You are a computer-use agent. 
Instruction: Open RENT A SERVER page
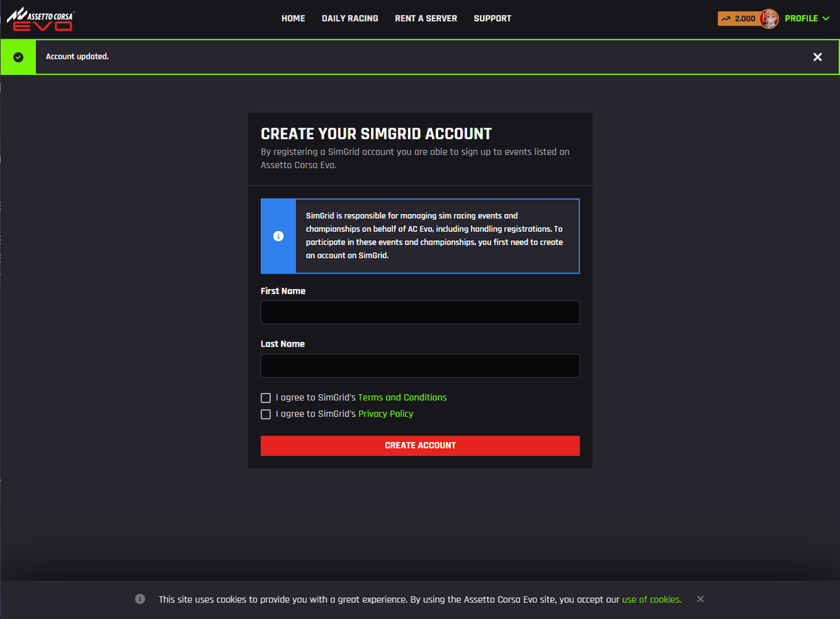click(426, 18)
